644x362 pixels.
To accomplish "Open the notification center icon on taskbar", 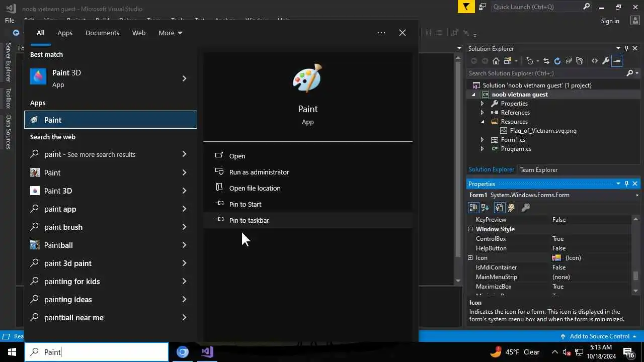I will click(x=629, y=352).
